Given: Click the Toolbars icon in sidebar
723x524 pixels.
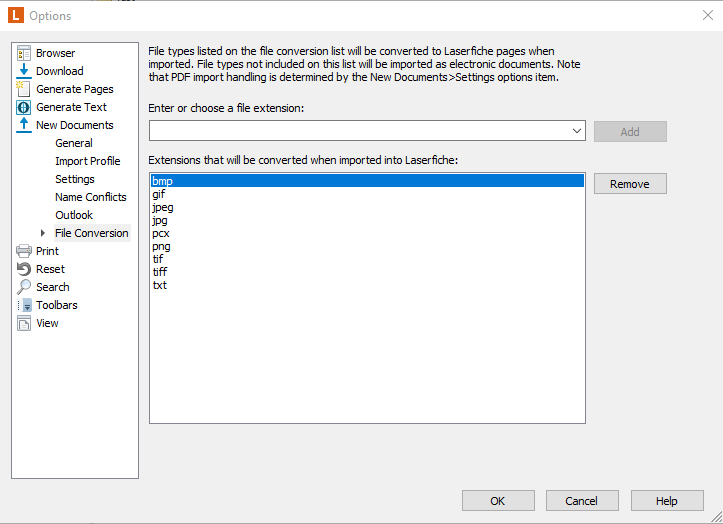Looking at the screenshot, I should (24, 305).
